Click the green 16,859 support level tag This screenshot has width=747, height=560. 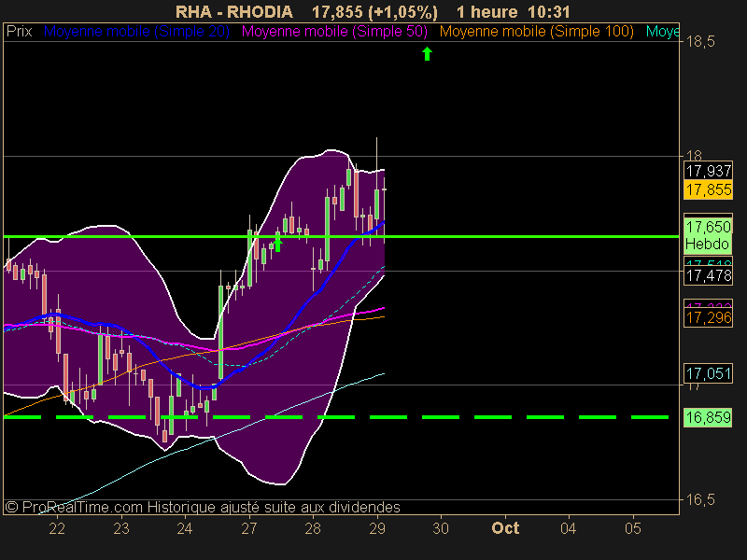(708, 417)
